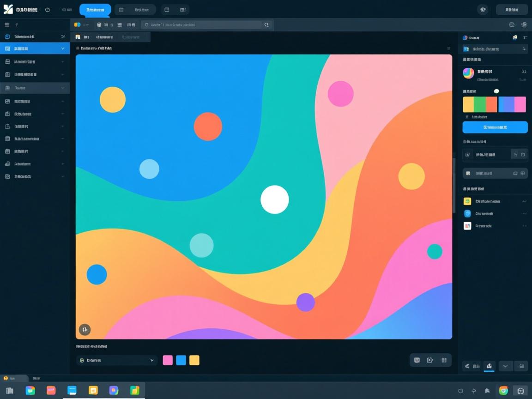Click the round profile icon in top bar

(483, 9)
